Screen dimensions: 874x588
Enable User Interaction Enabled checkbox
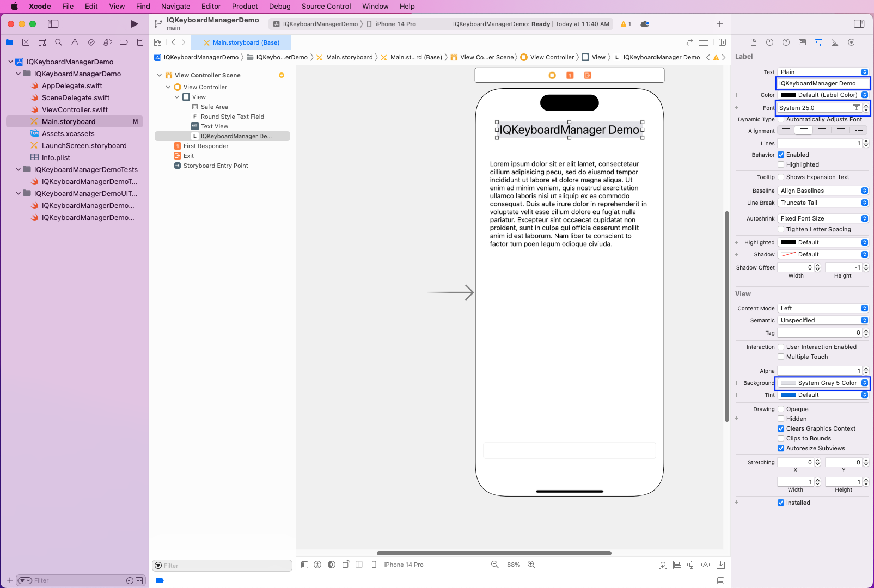pyautogui.click(x=781, y=347)
